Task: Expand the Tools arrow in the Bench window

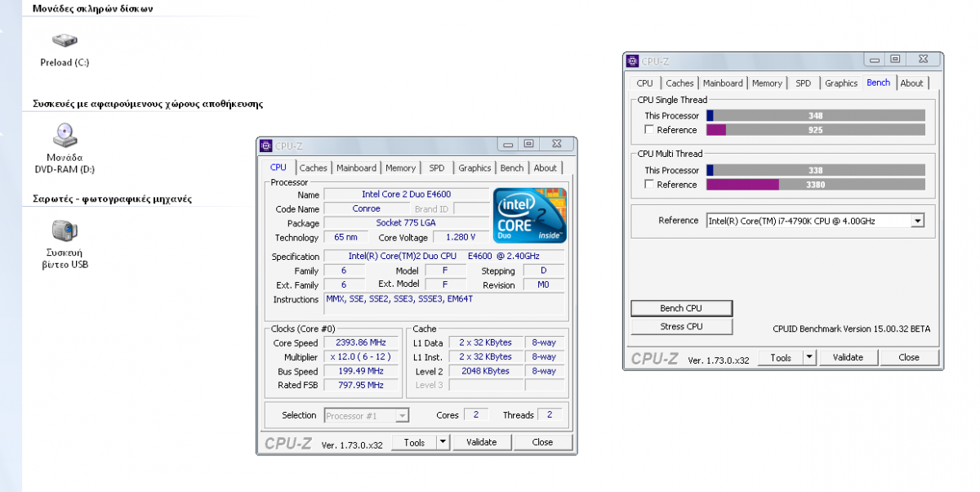Action: coord(809,357)
